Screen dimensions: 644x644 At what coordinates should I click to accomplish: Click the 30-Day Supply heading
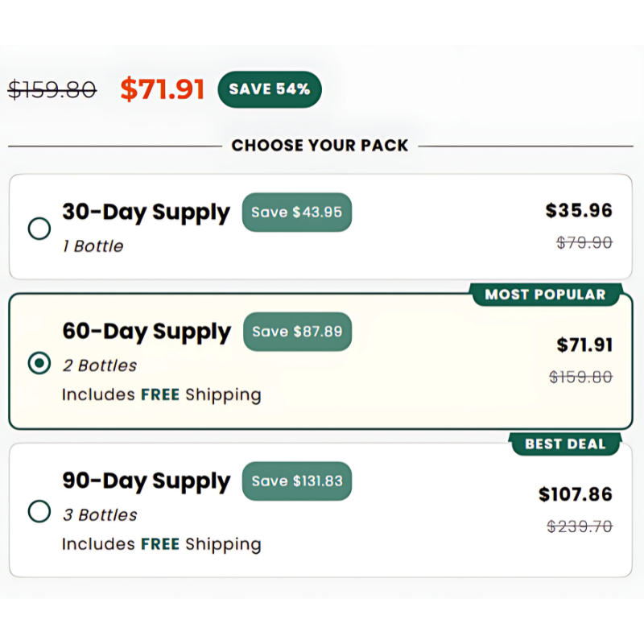pyautogui.click(x=146, y=213)
